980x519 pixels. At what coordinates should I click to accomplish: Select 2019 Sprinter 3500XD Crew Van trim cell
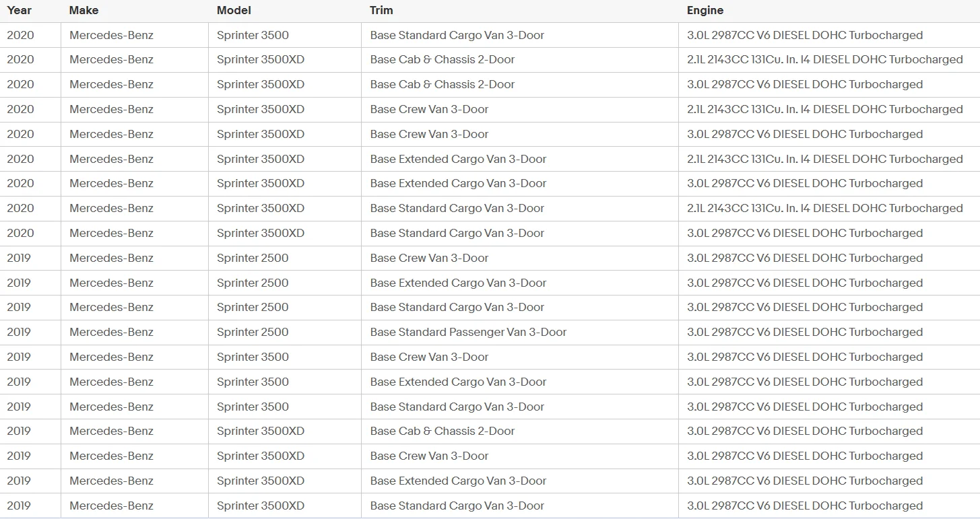click(x=429, y=456)
